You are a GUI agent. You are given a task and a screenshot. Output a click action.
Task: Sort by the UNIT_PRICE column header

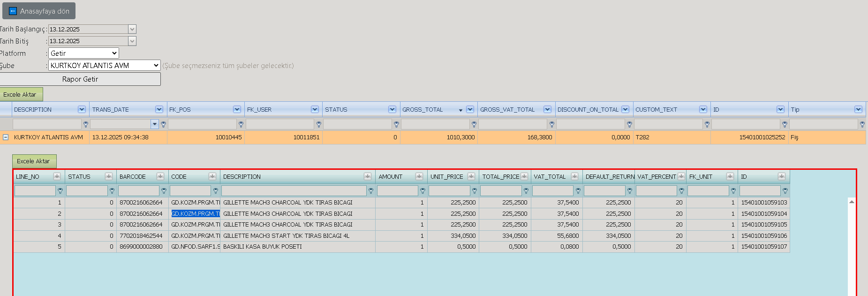(x=446, y=177)
